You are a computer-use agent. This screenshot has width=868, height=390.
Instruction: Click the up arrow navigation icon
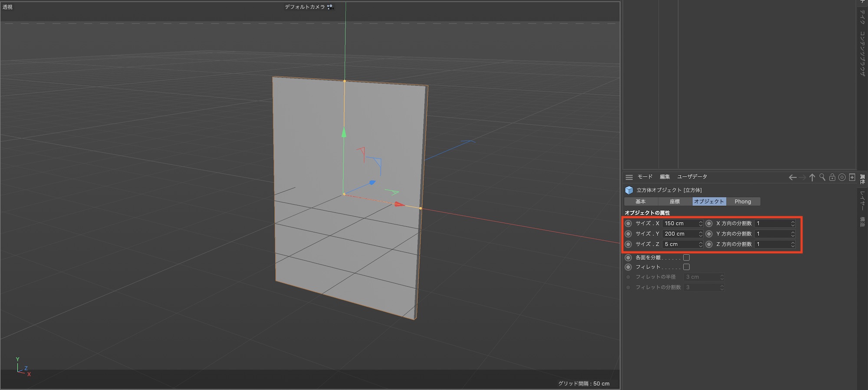tap(812, 177)
